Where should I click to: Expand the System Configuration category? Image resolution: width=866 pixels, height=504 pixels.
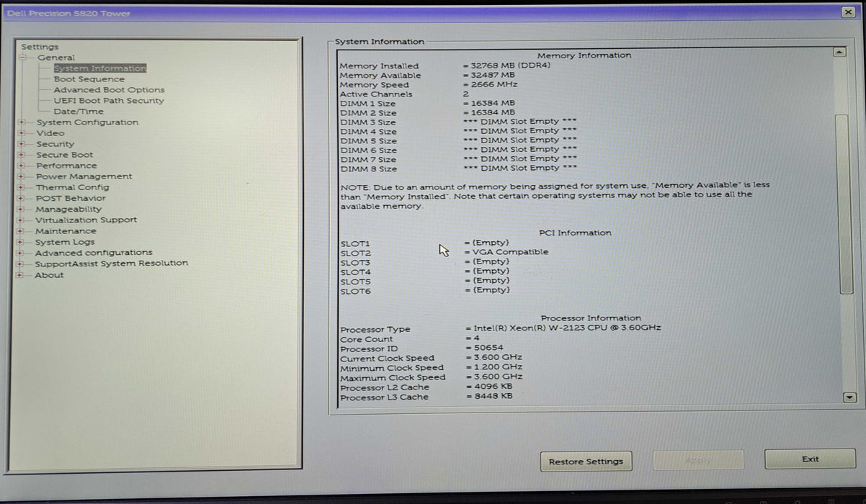22,122
